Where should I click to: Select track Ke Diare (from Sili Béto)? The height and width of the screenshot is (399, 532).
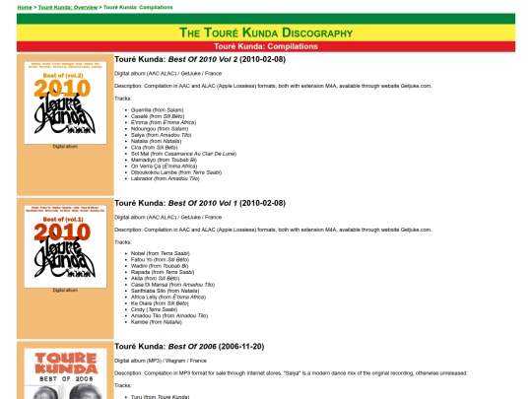[x=160, y=303]
